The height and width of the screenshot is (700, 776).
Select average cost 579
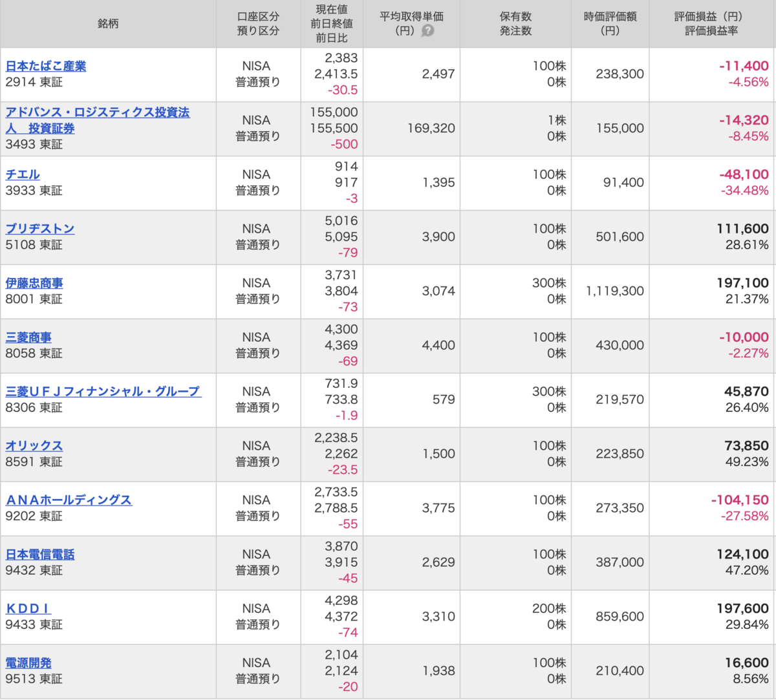point(444,399)
